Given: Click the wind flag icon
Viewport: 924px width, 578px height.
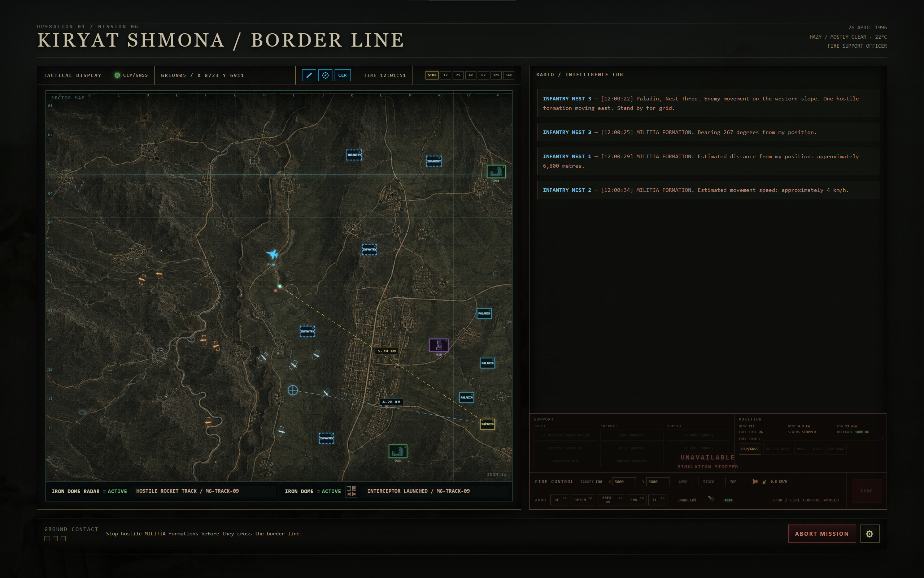Looking at the screenshot, I should (x=755, y=482).
